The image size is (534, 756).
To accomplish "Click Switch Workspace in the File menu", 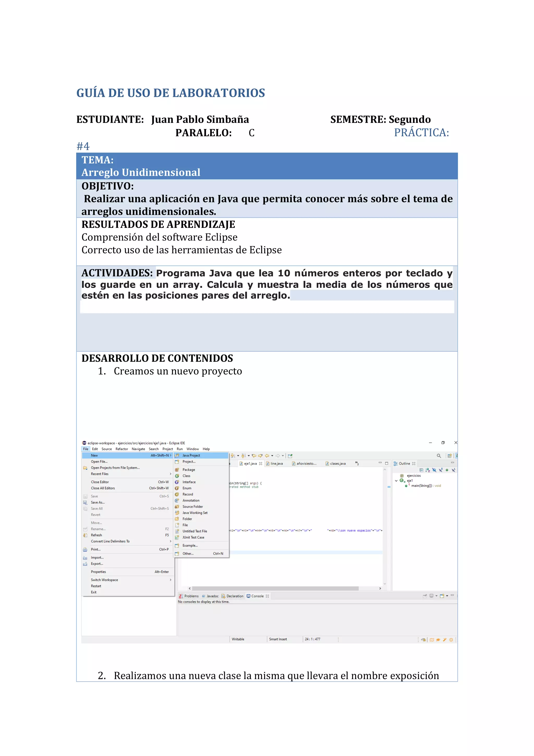I will (x=104, y=580).
